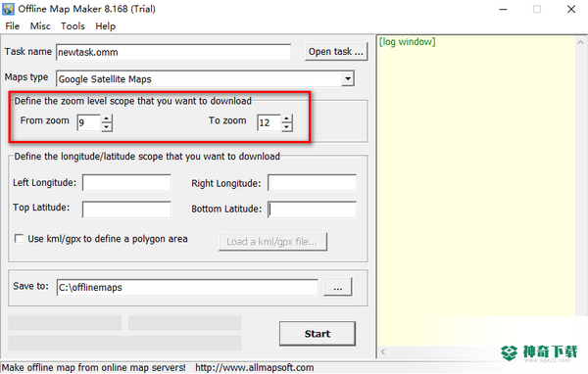Click the To zoom number field
This screenshot has height=374, width=588.
pyautogui.click(x=269, y=123)
